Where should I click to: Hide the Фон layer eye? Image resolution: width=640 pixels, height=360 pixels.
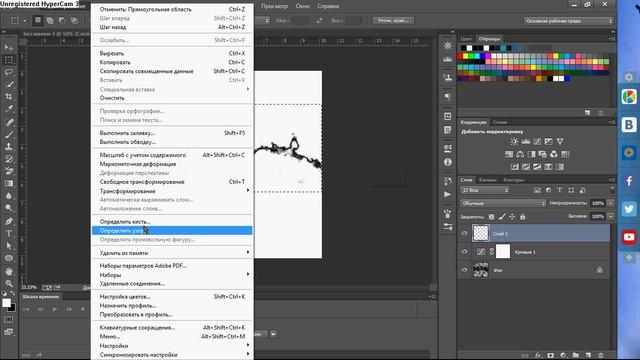click(464, 270)
